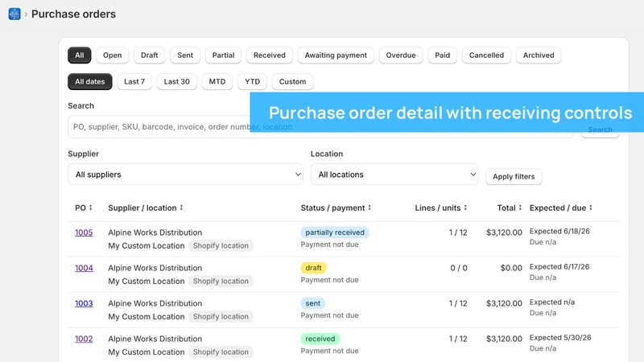Click the draft status badge
644x362 pixels.
click(313, 268)
